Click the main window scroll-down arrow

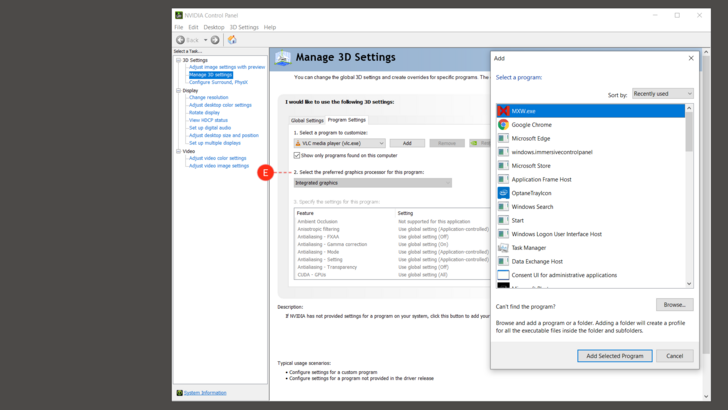coord(706,397)
